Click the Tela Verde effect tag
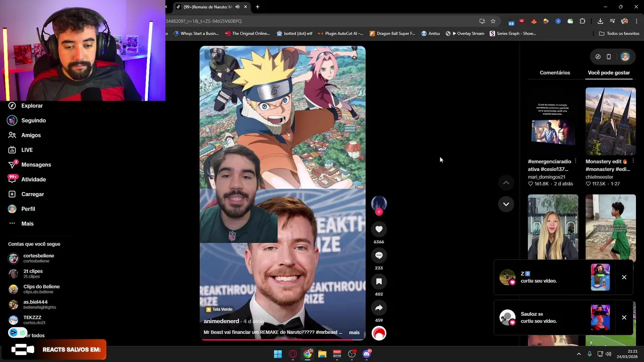 point(219,309)
